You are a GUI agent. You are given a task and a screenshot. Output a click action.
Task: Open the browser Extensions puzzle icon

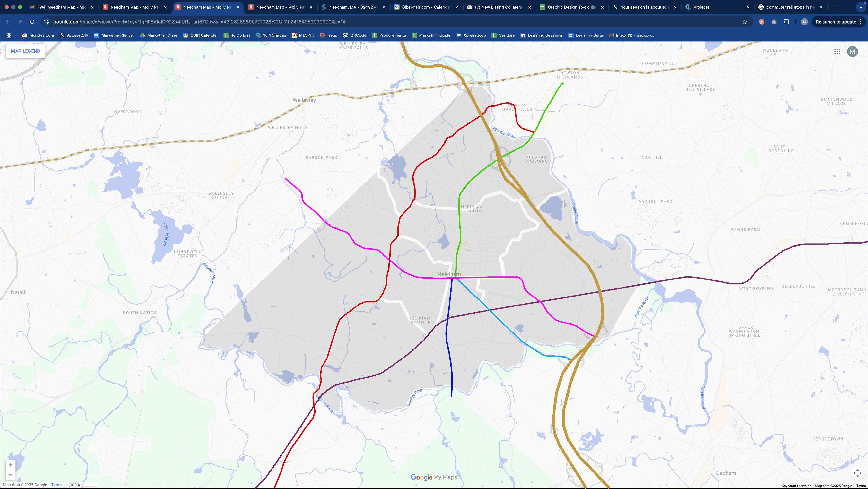(x=786, y=22)
